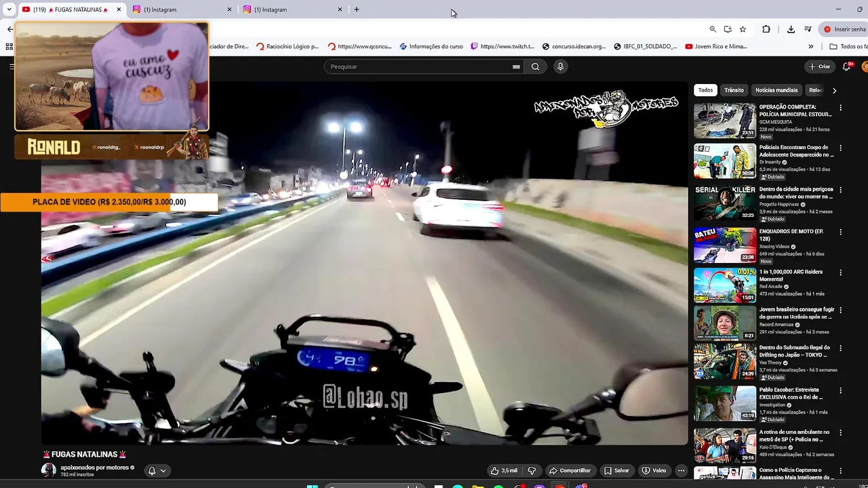Click the YouTube search magnifier button
The height and width of the screenshot is (488, 868).
(x=536, y=66)
